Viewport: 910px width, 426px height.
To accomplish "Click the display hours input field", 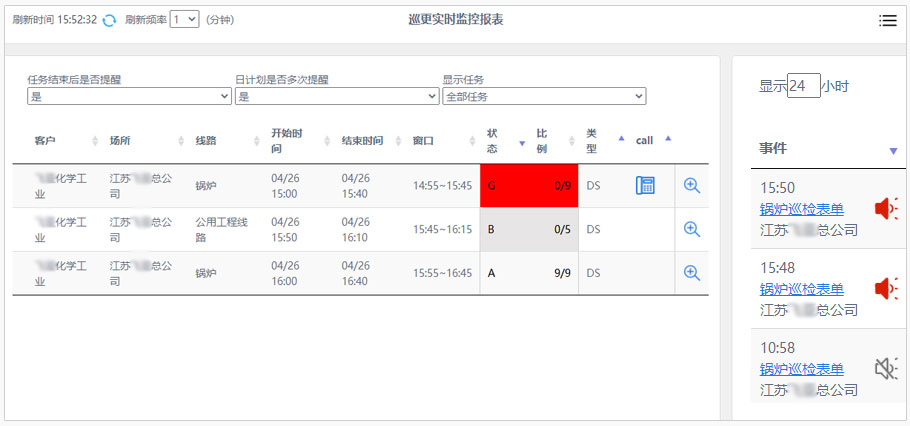I will 803,86.
